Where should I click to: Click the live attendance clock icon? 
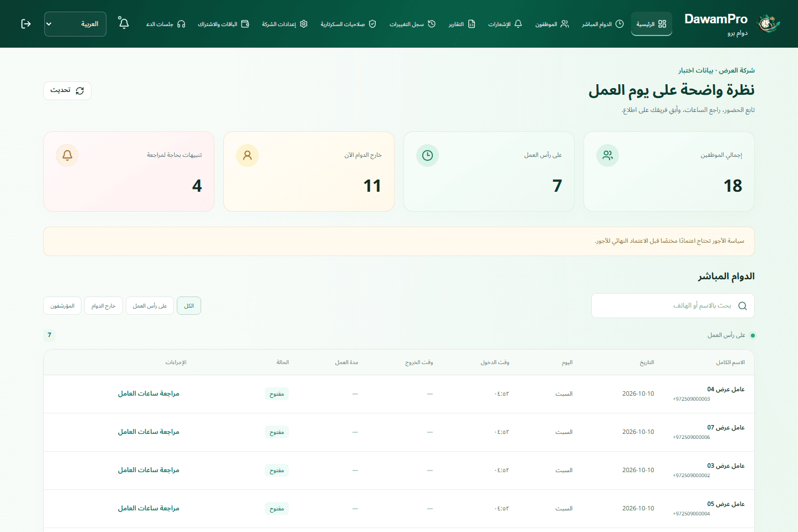pos(620,24)
